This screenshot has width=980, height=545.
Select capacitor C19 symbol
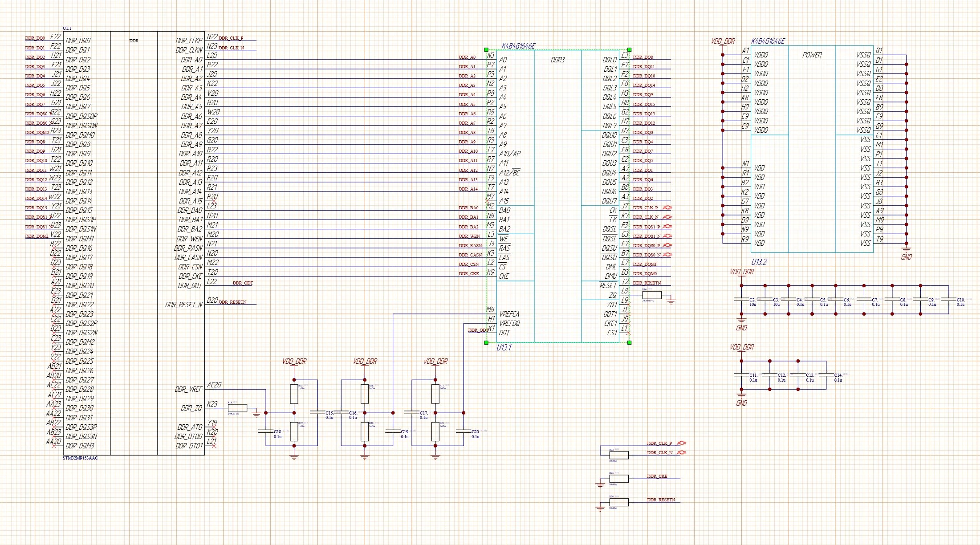click(393, 431)
